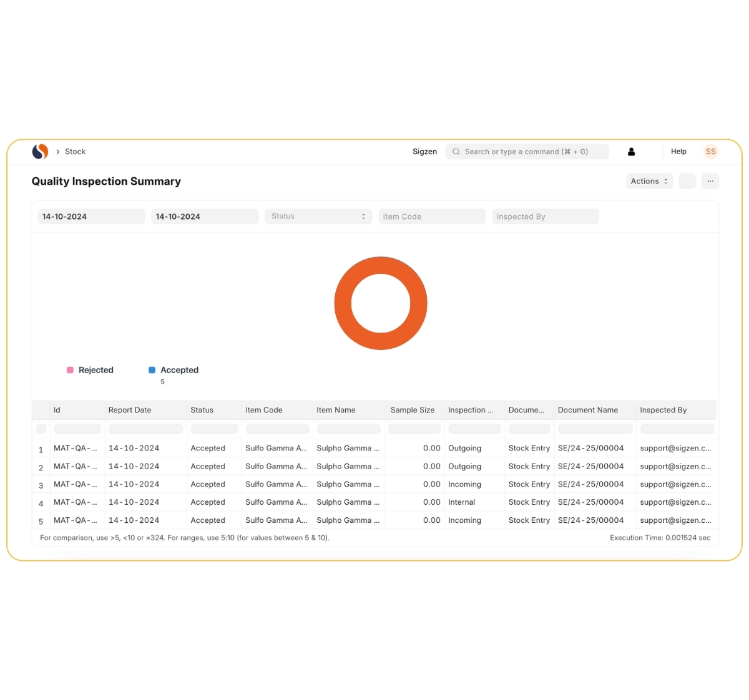Focus the Item Code filter field
Image resolution: width=749 pixels, height=700 pixels.
click(x=432, y=216)
